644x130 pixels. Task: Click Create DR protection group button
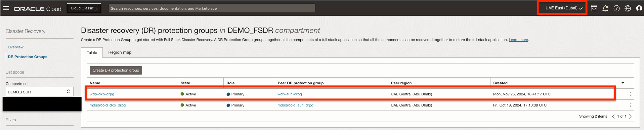click(x=116, y=70)
